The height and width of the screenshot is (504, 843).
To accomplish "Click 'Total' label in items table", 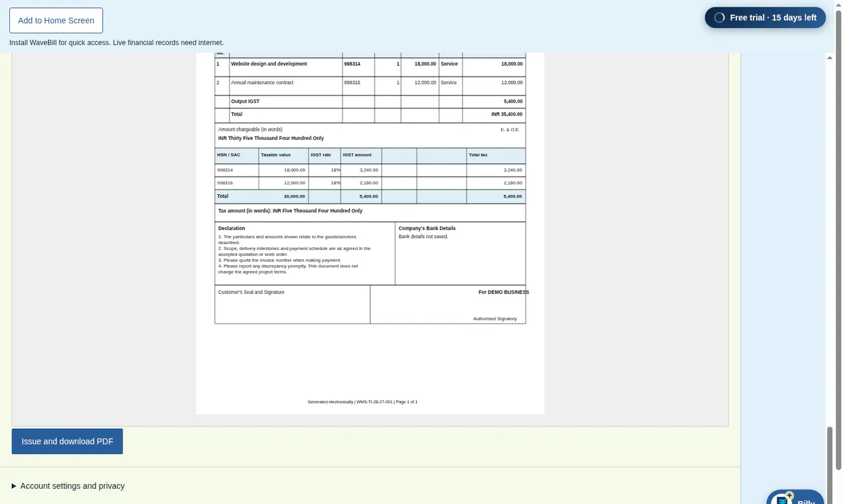I will click(236, 114).
